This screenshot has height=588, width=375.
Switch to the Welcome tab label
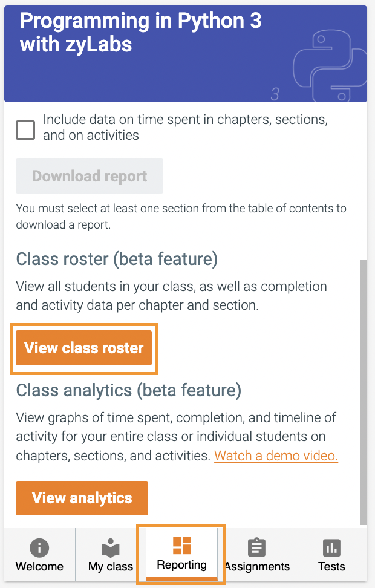39,567
